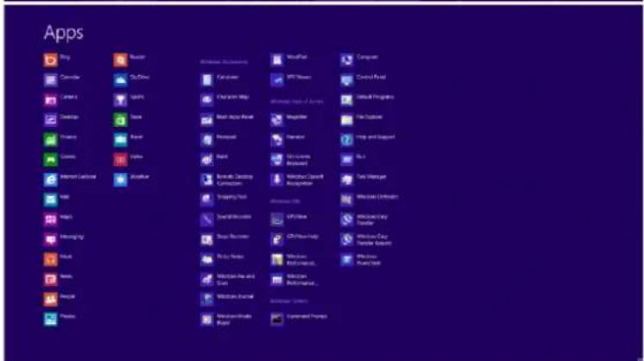Open Sound Recorder
The image size is (644, 361).
coord(226,219)
